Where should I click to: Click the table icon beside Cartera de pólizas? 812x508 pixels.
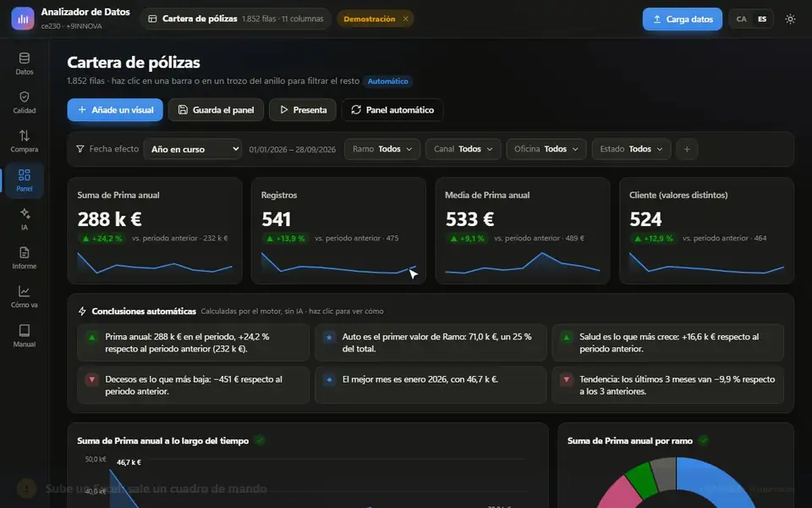tap(152, 19)
